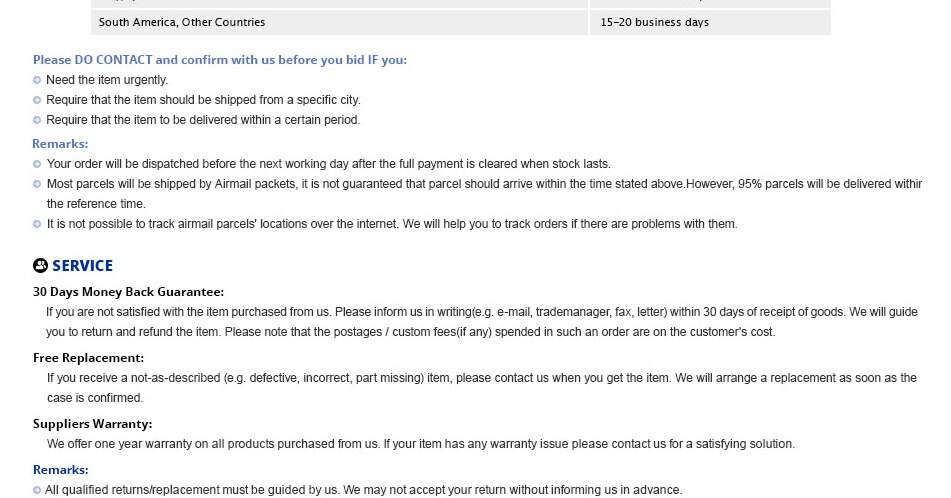Click the "Free Replacement" heading

(88, 357)
